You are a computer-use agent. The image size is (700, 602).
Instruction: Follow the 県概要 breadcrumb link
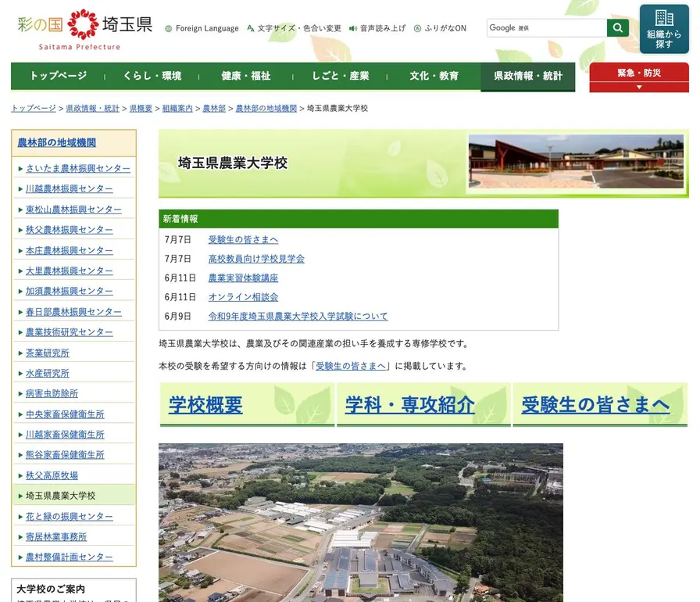coord(141,108)
